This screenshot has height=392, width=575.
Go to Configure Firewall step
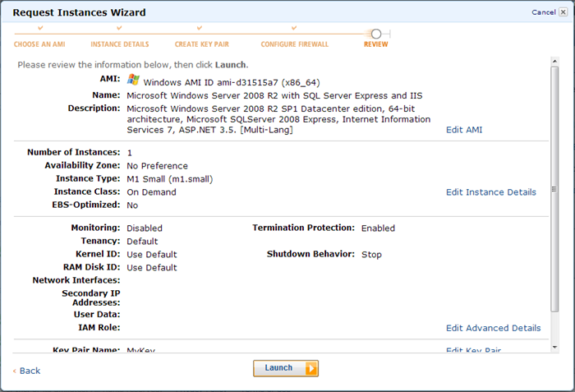[294, 44]
